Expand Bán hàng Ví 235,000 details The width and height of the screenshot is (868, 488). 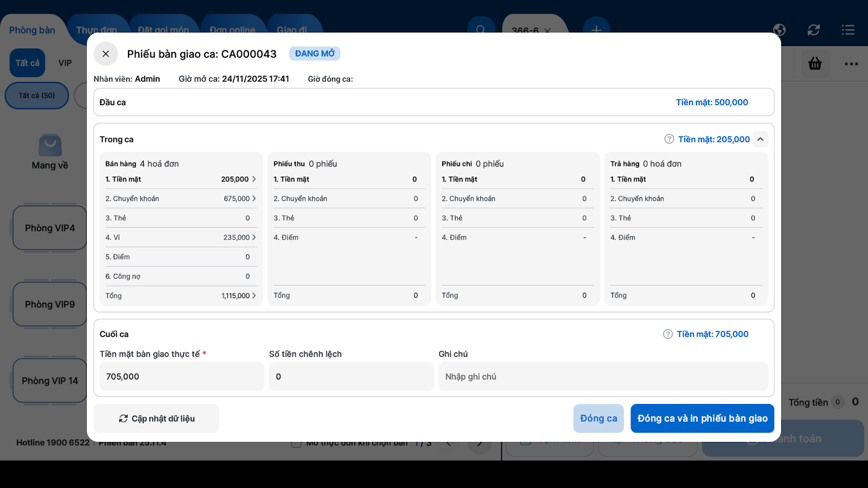(253, 237)
